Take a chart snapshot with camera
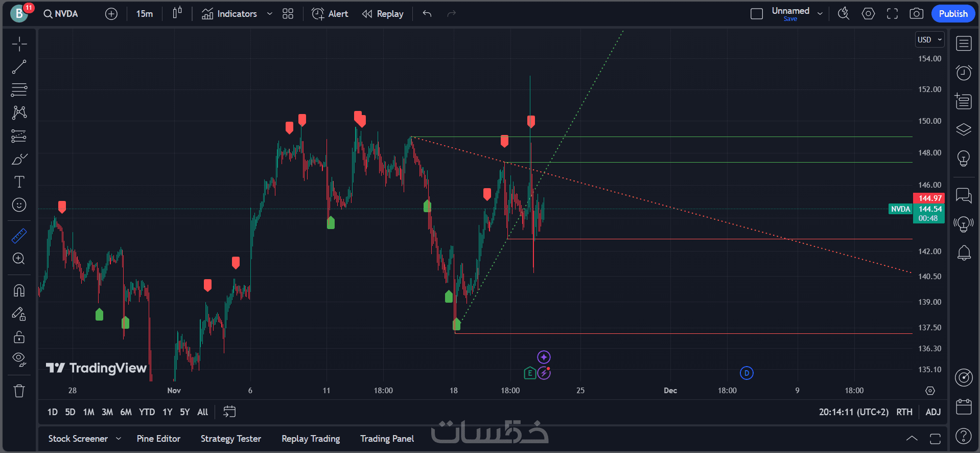Image resolution: width=980 pixels, height=453 pixels. pyautogui.click(x=917, y=14)
